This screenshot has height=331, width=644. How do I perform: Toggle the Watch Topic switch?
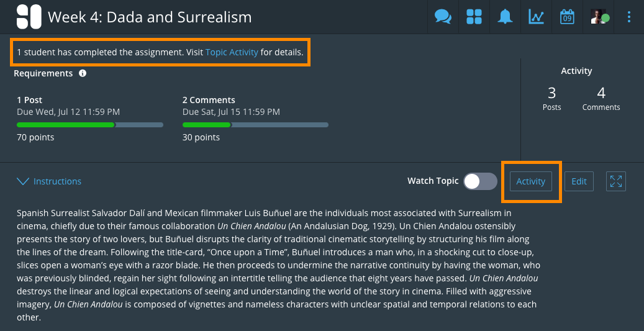481,181
